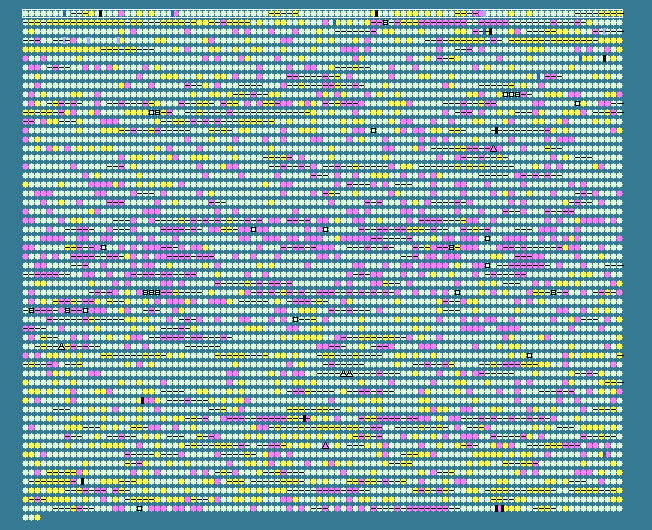Click the first blue marker in header row

click(64, 13)
